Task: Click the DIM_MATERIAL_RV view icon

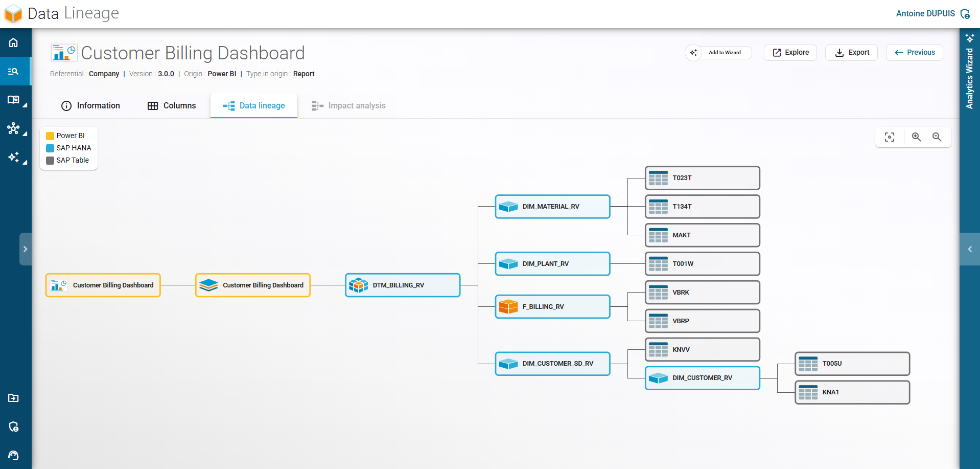Action: coord(508,207)
